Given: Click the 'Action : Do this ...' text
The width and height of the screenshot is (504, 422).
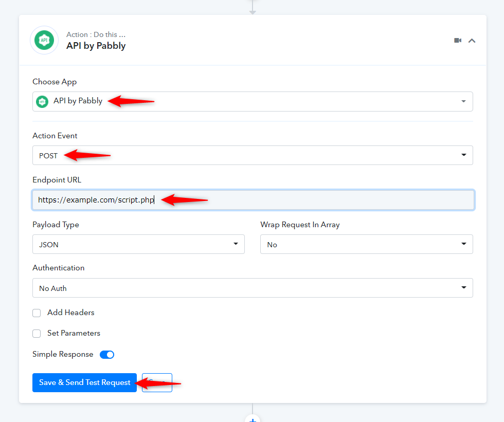Looking at the screenshot, I should 96,34.
